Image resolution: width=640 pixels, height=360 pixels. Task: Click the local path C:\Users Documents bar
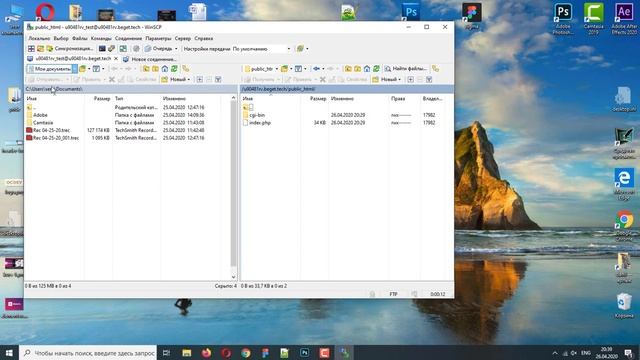click(131, 89)
